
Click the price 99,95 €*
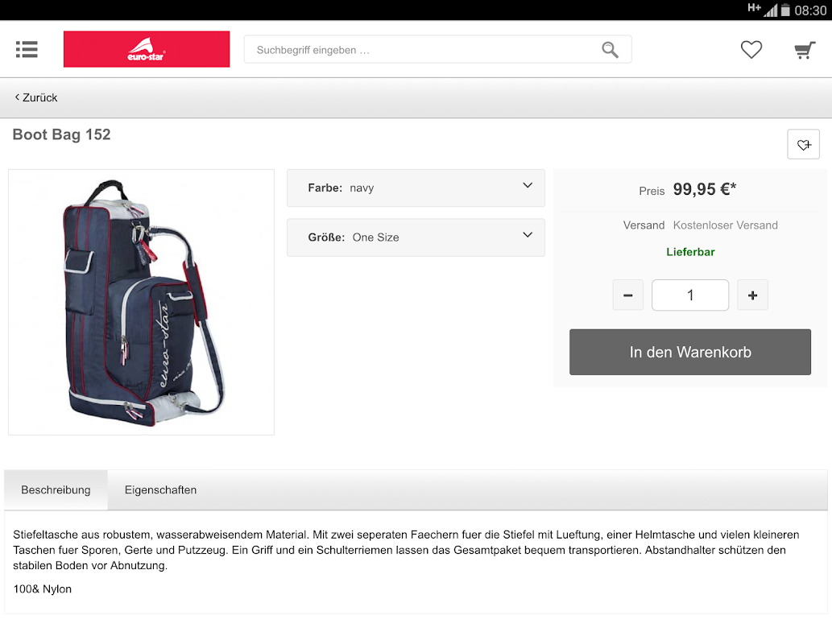pos(704,189)
